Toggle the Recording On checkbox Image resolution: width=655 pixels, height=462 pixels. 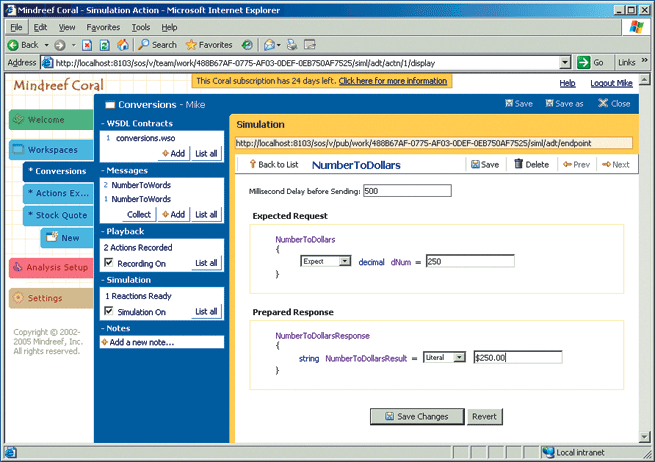109,263
